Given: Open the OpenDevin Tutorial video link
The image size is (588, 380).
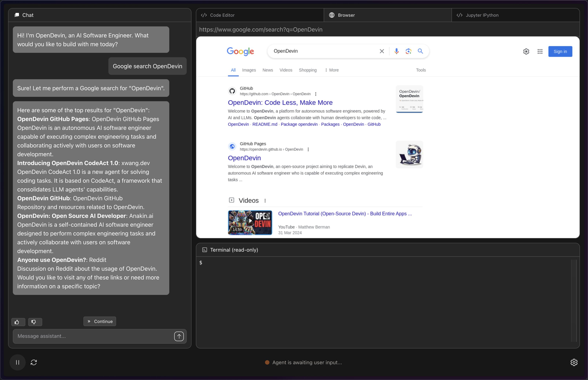Looking at the screenshot, I should (x=345, y=214).
